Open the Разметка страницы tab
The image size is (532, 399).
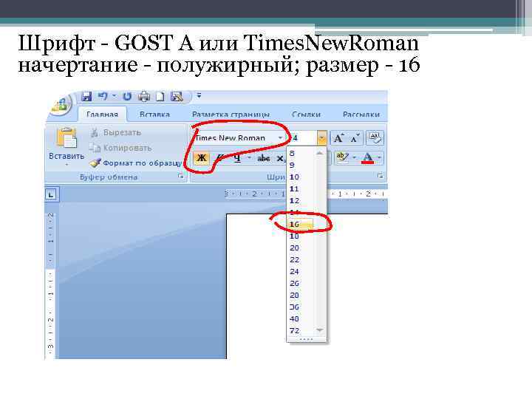231,115
